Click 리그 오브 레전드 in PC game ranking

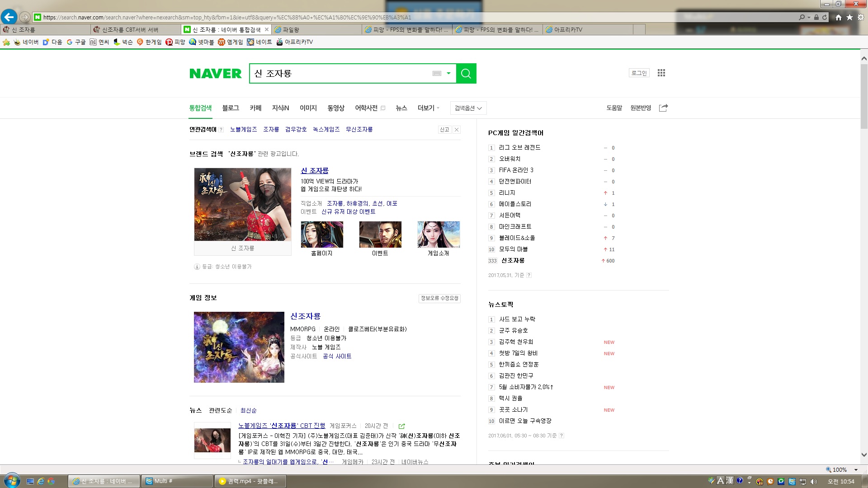pos(519,147)
